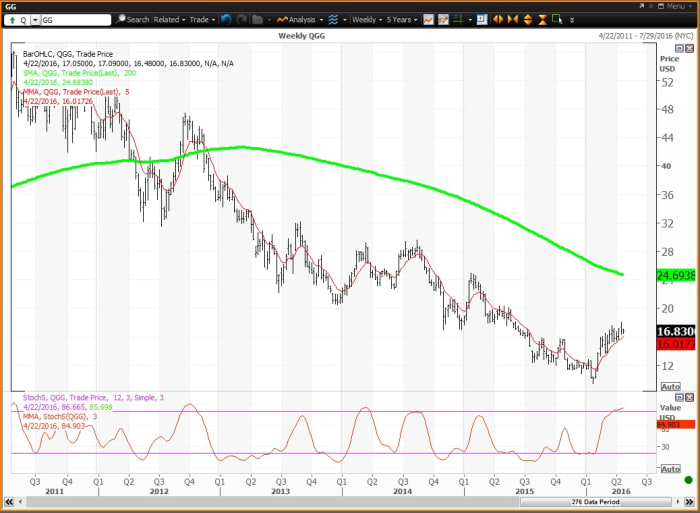This screenshot has height=513, width=700.
Task: Open the Related menu
Action: point(169,19)
